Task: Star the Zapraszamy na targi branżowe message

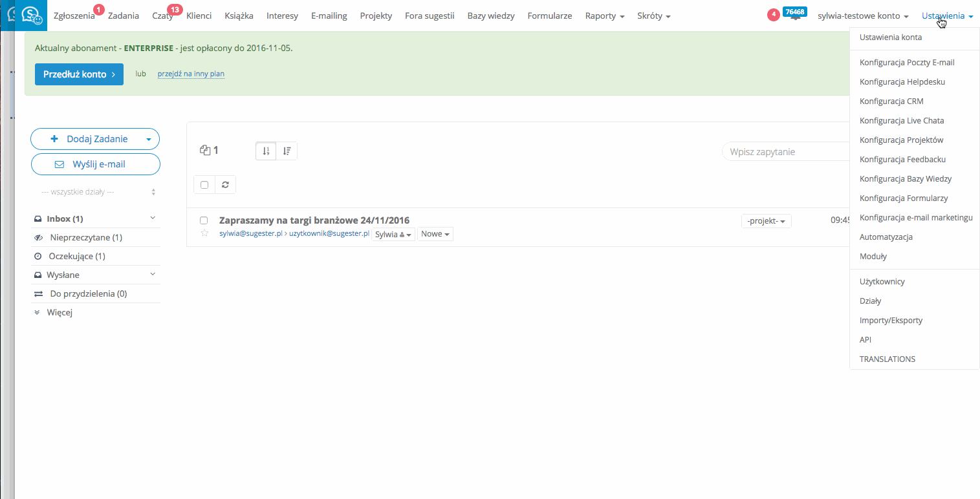Action: (x=204, y=233)
